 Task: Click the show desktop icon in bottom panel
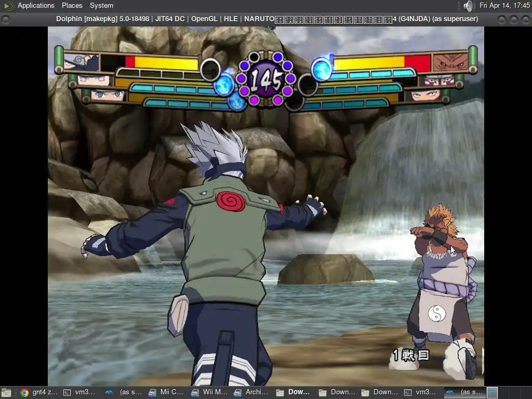point(6,393)
